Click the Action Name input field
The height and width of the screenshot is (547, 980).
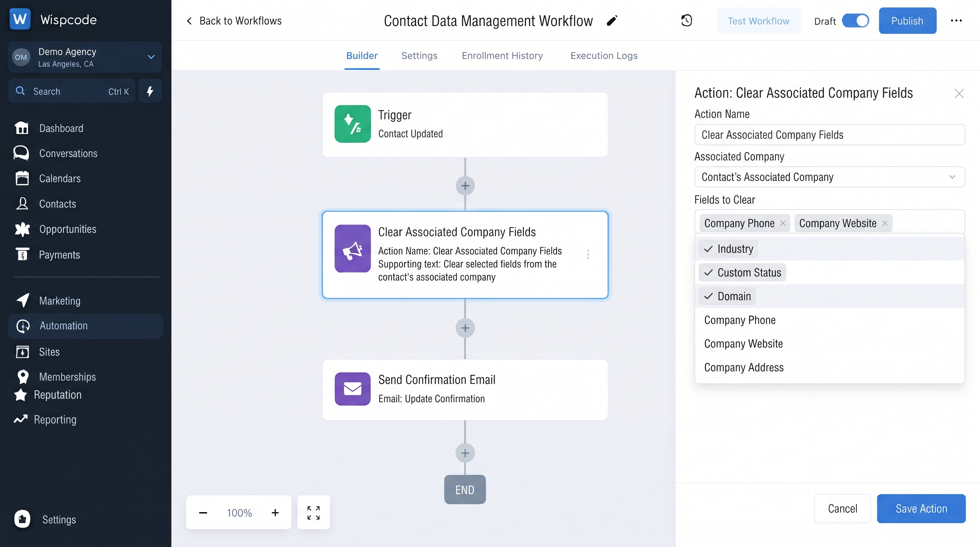(x=829, y=135)
